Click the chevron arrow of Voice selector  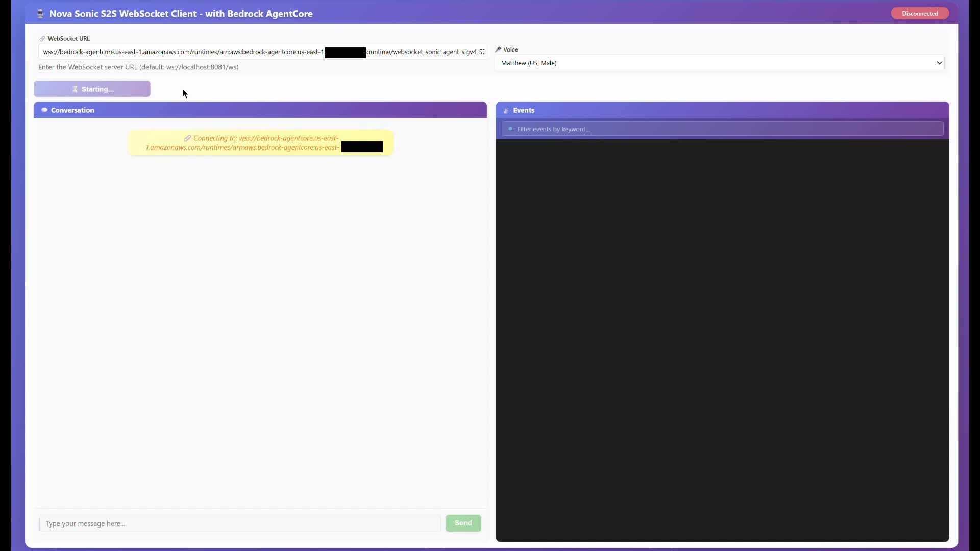939,63
